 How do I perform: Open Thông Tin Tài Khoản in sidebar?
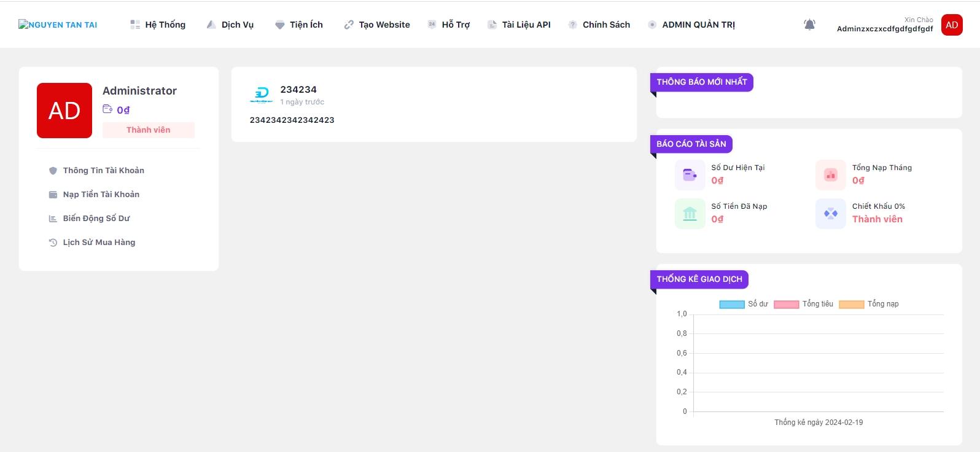pyautogui.click(x=103, y=171)
